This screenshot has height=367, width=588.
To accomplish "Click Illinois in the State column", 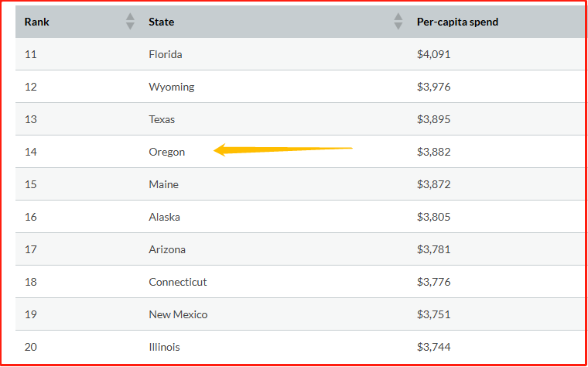I will coord(164,347).
